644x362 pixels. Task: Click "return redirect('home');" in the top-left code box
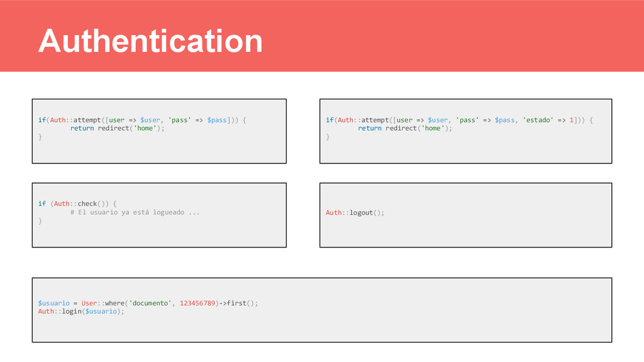117,128
